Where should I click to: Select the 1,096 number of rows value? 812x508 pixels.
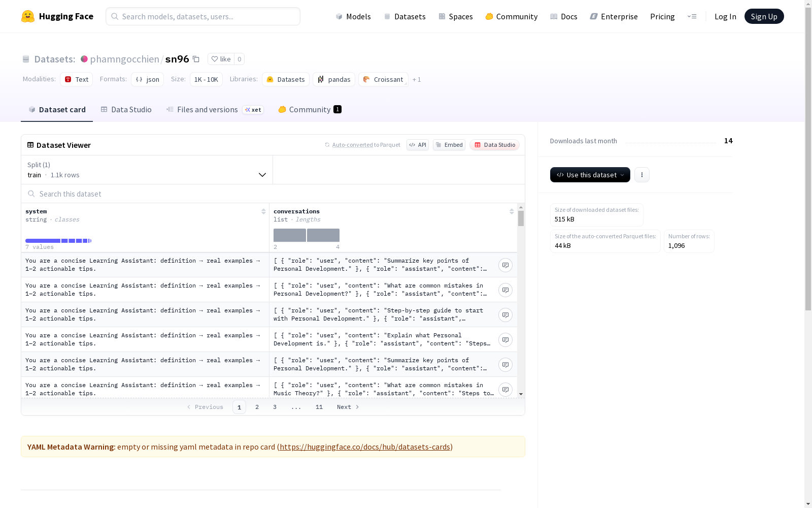676,245
